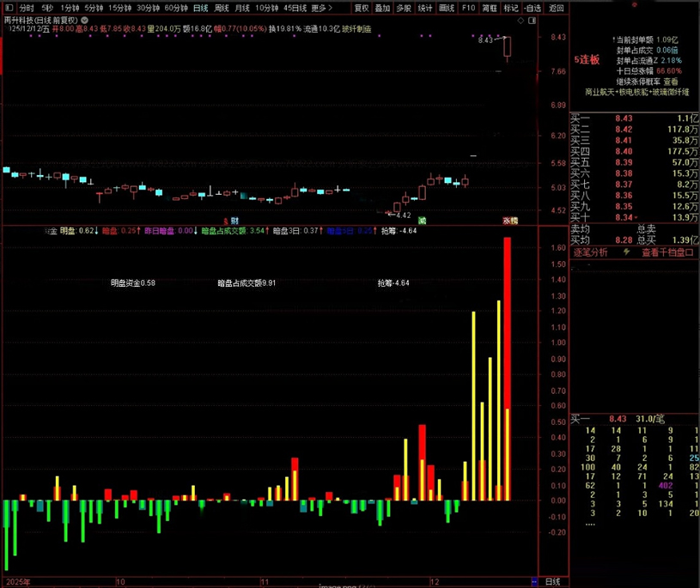
Task: Click 买一 queue header 31.0/笔
Action: (650, 419)
